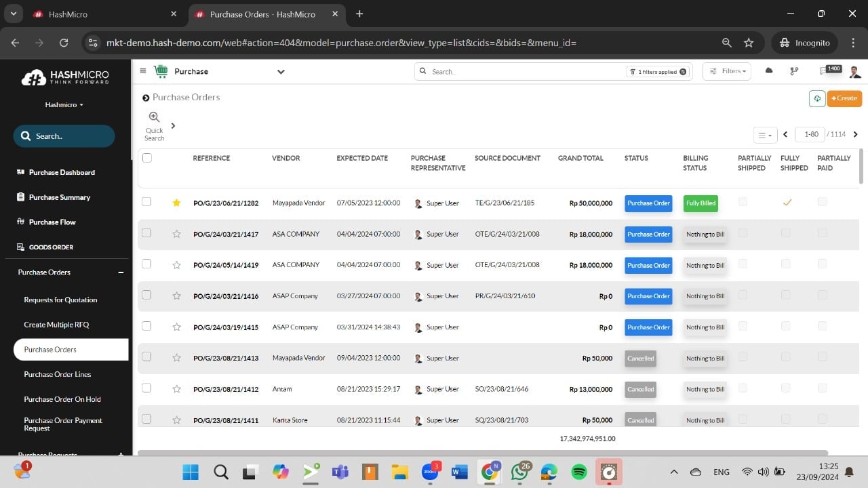This screenshot has height=488, width=868.
Task: Star the PO/G/24/03/19/1415 order
Action: (x=176, y=327)
